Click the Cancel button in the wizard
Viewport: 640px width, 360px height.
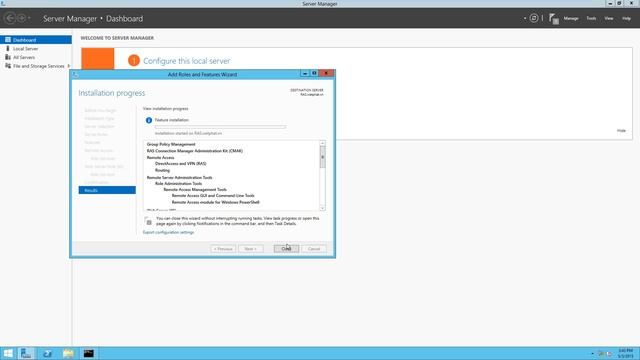tap(314, 249)
